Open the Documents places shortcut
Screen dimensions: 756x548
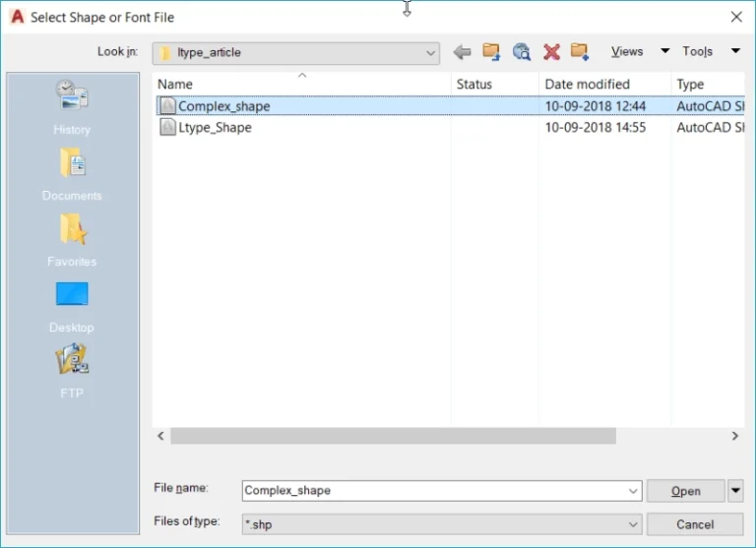tap(72, 174)
